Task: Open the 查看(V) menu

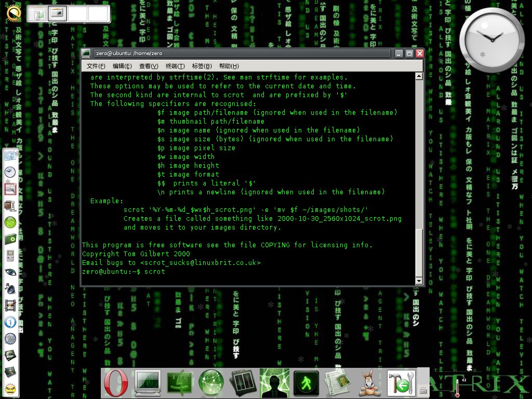Action: tap(149, 66)
